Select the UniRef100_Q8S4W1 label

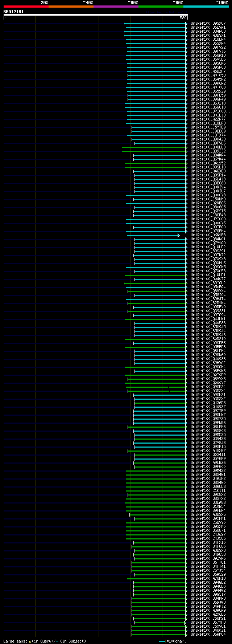208,474
